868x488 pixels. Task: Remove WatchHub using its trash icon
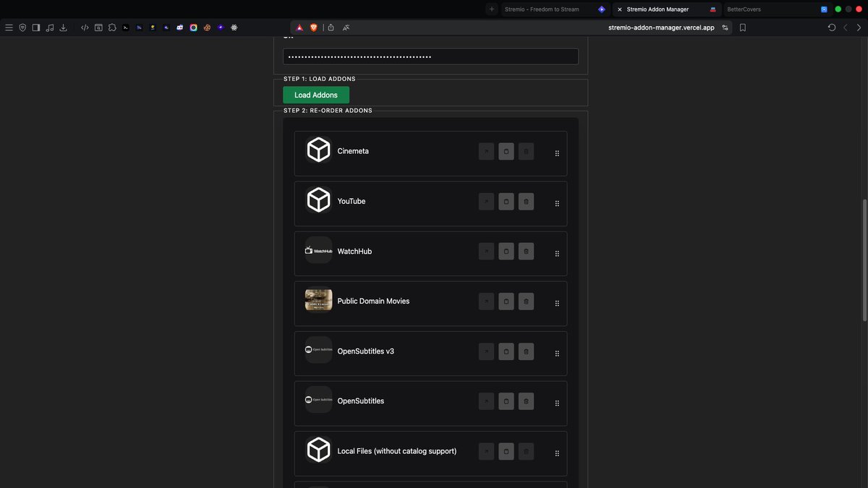point(527,251)
